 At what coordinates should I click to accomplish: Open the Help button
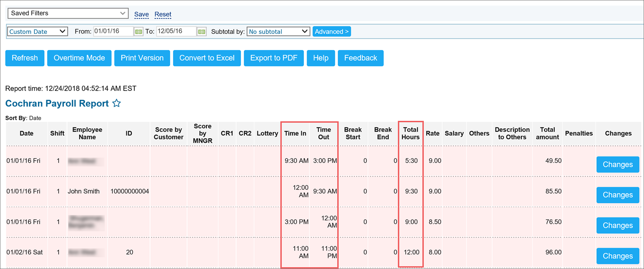[x=321, y=58]
